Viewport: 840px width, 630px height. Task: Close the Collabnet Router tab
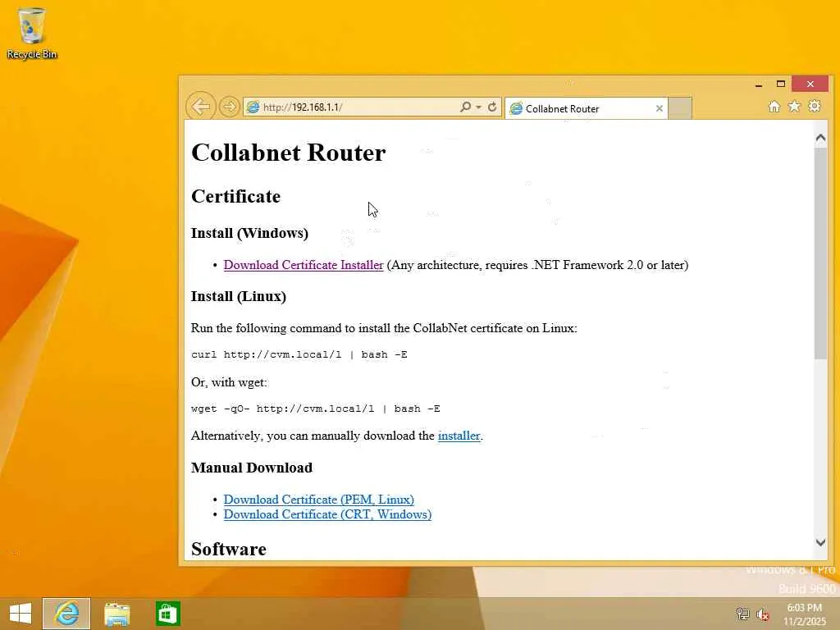coord(659,109)
